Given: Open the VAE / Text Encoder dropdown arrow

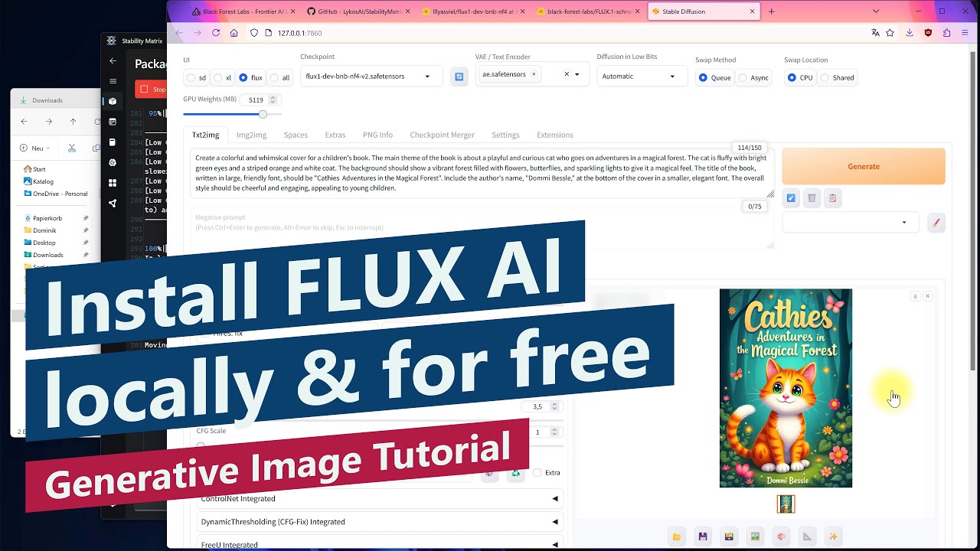Looking at the screenshot, I should point(577,74).
